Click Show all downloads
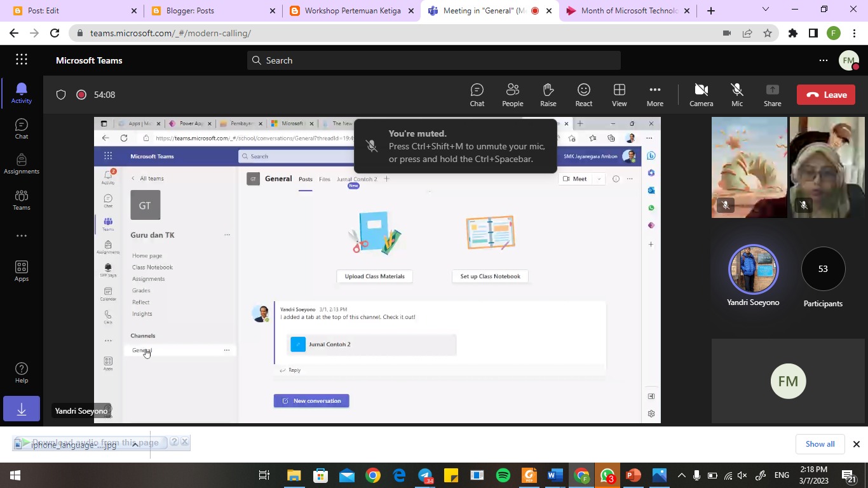 click(x=820, y=444)
